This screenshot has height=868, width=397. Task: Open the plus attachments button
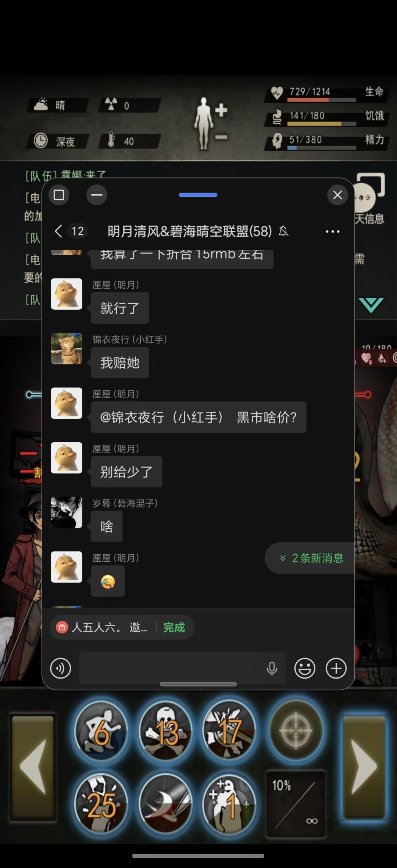coord(336,668)
